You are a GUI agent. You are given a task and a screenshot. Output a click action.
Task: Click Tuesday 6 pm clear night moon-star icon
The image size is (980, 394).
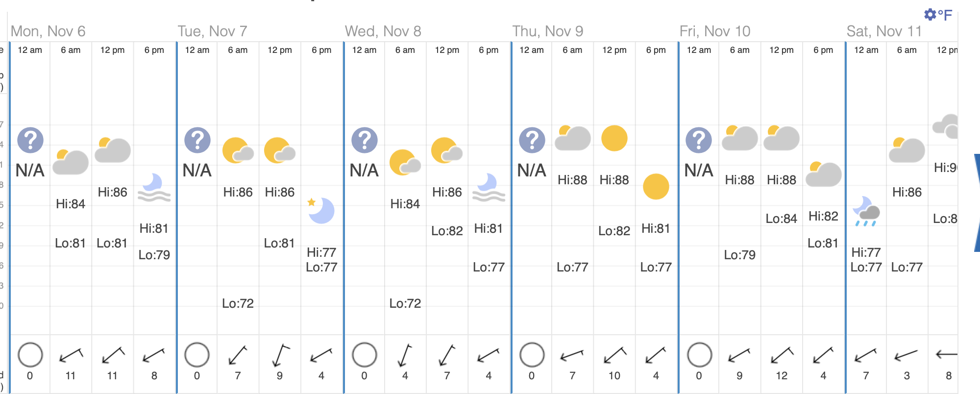pyautogui.click(x=321, y=210)
